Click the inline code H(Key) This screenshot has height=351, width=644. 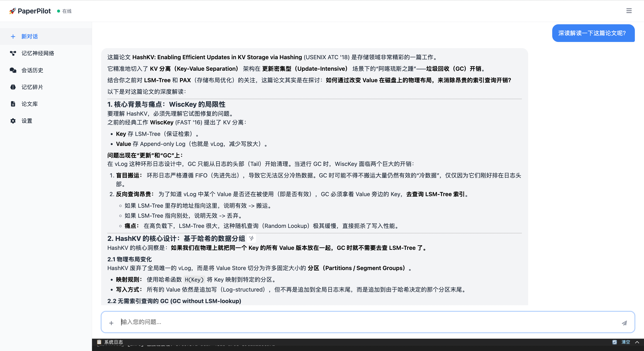click(x=194, y=279)
